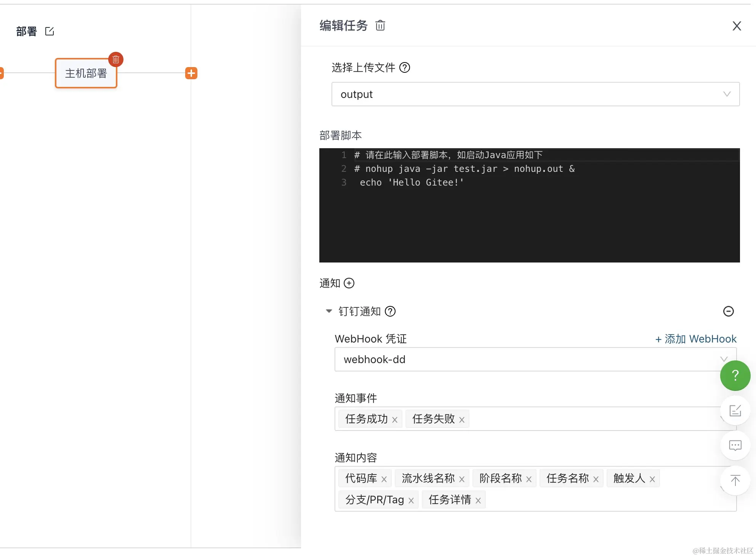Click the 添加 WebHook link
Screen dimensions: 756x557
(x=695, y=339)
